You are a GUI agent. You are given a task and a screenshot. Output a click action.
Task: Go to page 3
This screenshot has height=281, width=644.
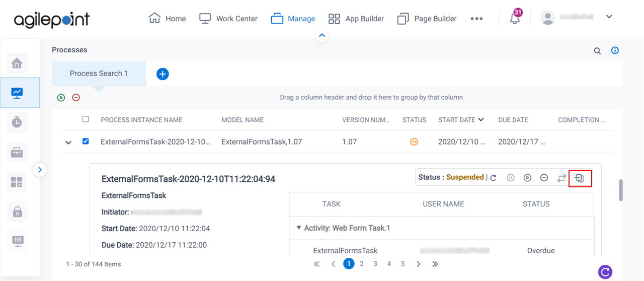pos(375,264)
